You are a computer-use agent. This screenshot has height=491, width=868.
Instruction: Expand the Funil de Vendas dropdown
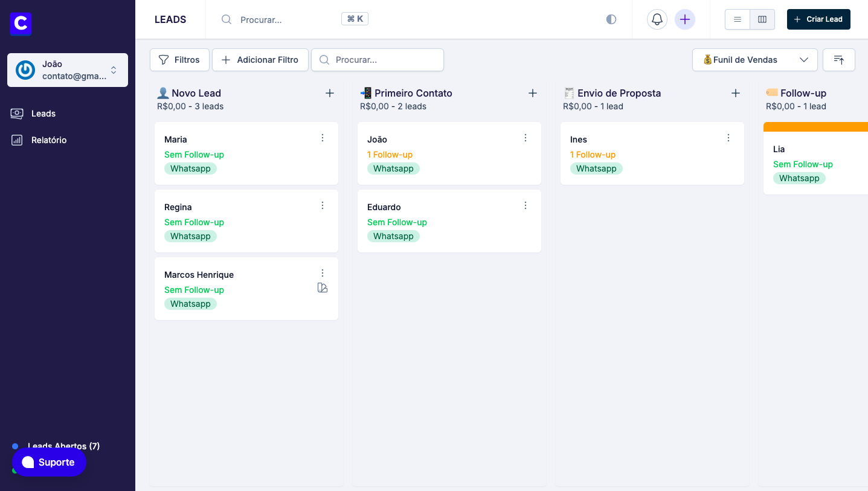pyautogui.click(x=754, y=60)
